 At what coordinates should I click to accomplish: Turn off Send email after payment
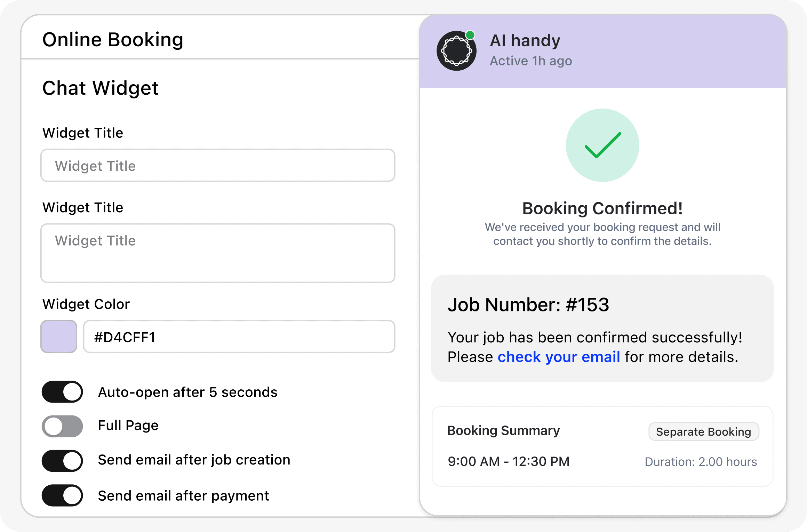pos(63,495)
